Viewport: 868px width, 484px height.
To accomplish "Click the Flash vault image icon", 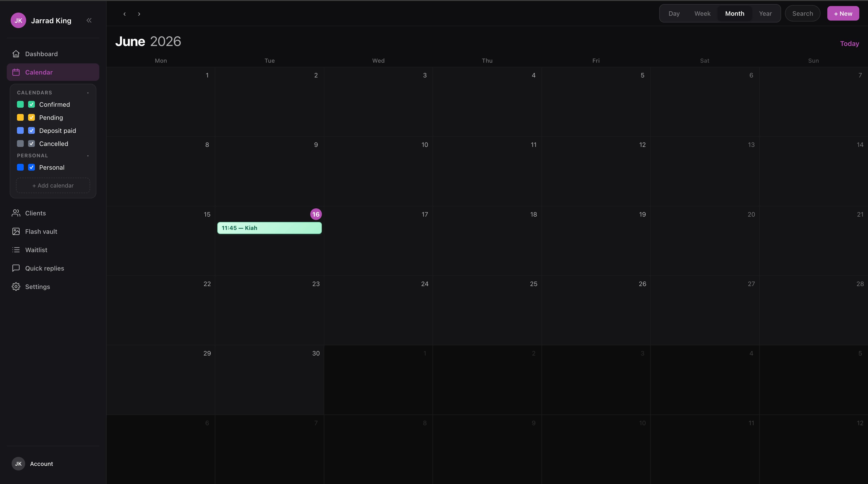I will point(16,232).
